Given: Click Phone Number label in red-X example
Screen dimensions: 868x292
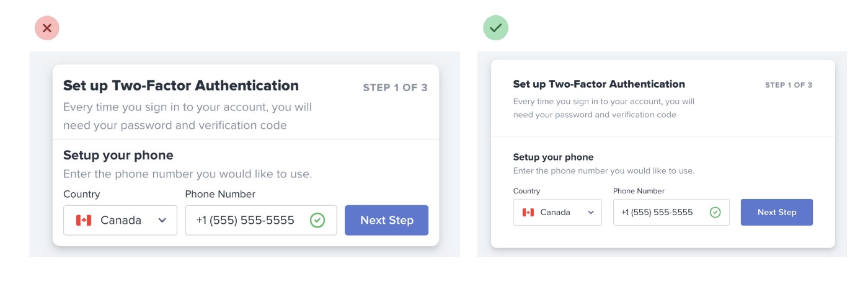Looking at the screenshot, I should [x=220, y=194].
